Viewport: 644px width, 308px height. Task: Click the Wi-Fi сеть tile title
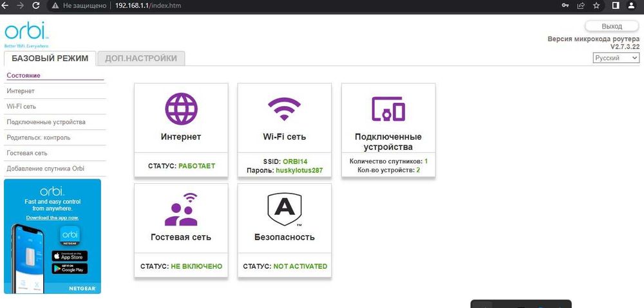point(284,136)
